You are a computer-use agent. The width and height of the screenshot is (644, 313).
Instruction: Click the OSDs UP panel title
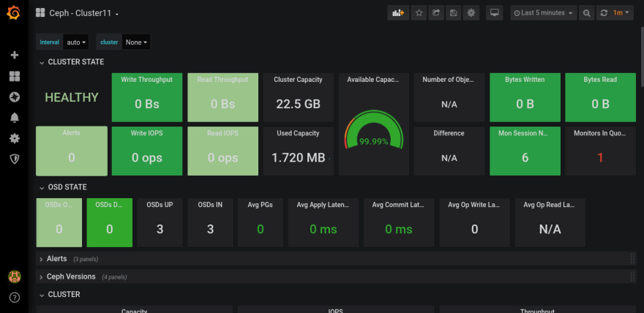pos(160,204)
